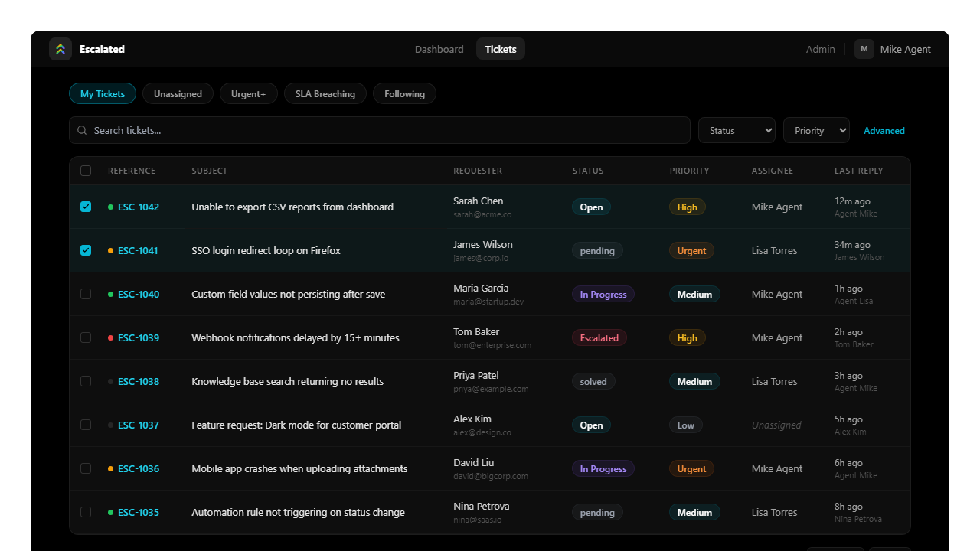Screen dimensions: 980x551
Task: Show the Following tickets filter
Action: click(404, 93)
